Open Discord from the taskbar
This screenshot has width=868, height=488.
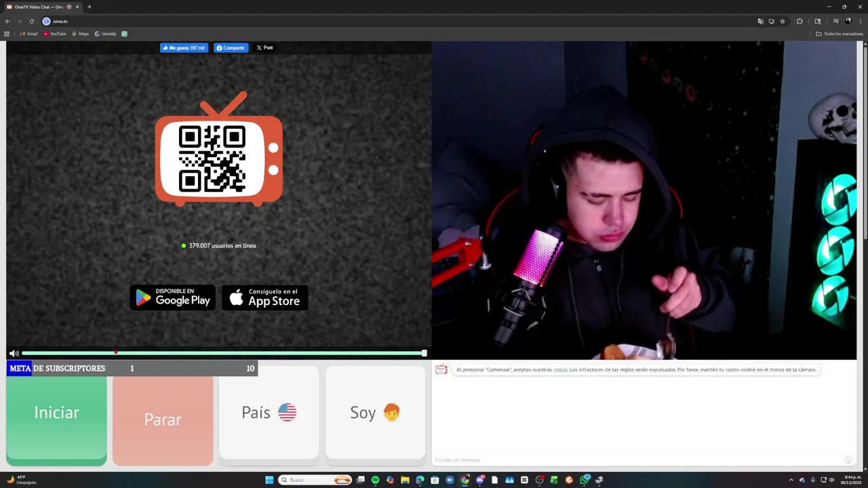click(x=479, y=480)
